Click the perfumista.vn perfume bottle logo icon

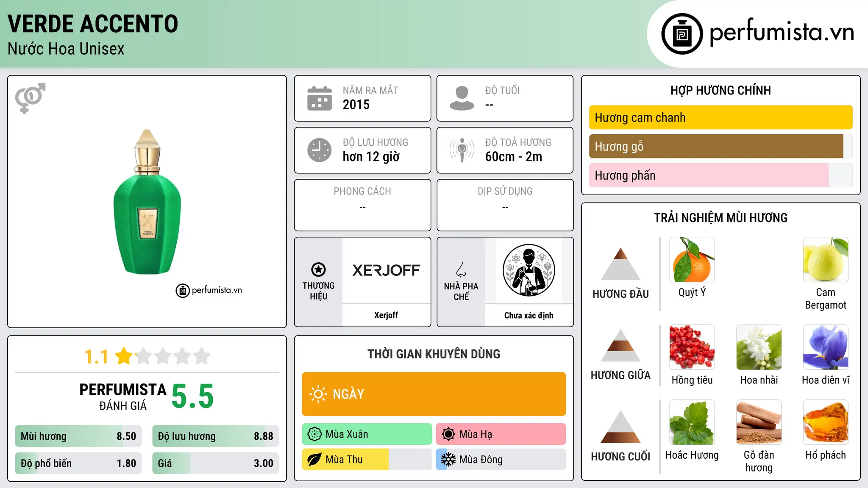click(x=682, y=34)
